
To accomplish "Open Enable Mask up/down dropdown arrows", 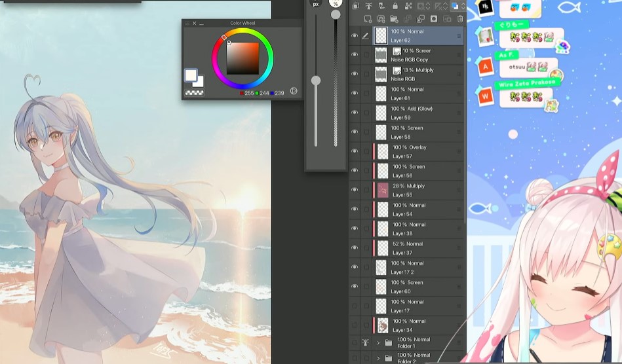I will coord(427,6).
